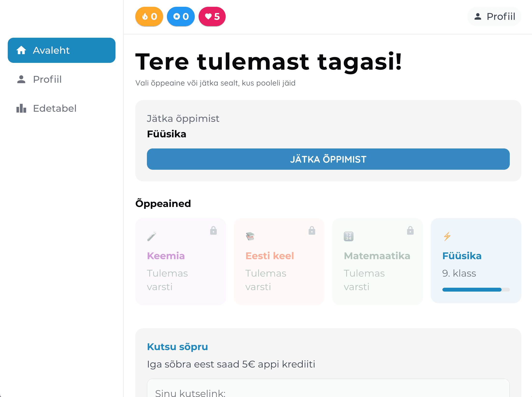Image resolution: width=532 pixels, height=397 pixels.
Task: Click the pink heart lives badge
Action: 212,16
